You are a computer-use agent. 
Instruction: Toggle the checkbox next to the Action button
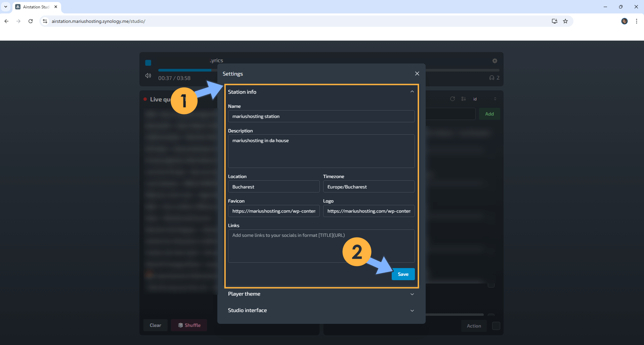click(x=496, y=326)
